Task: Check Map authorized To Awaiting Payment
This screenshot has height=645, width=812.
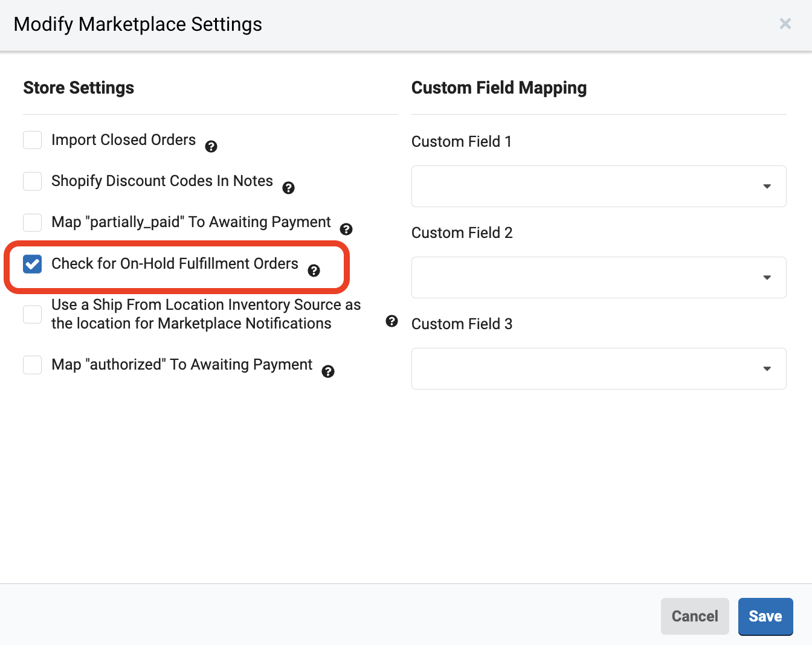Action: point(33,365)
